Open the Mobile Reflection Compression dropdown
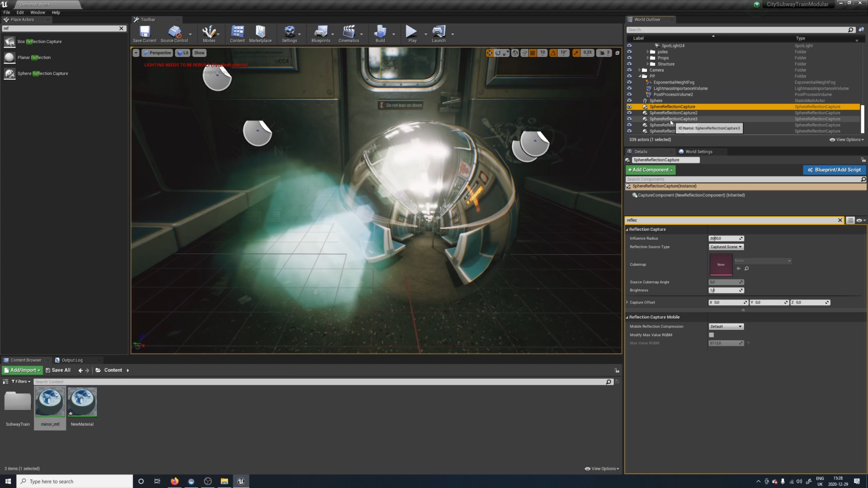 pyautogui.click(x=726, y=326)
